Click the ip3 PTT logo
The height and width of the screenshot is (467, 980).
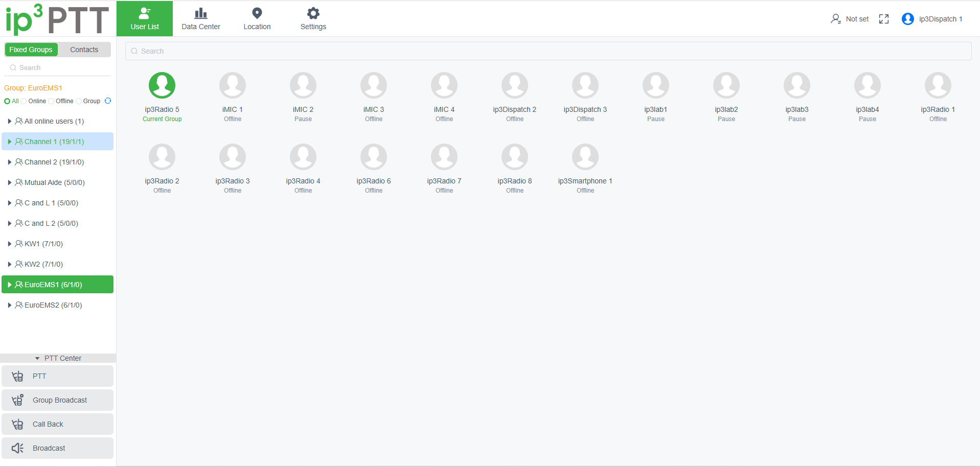click(57, 19)
